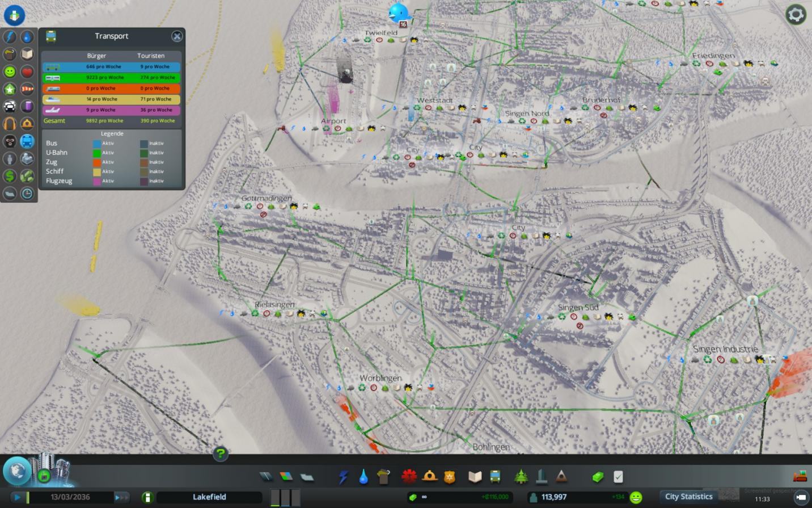Open the Pollution info view purple barrel

(x=27, y=106)
